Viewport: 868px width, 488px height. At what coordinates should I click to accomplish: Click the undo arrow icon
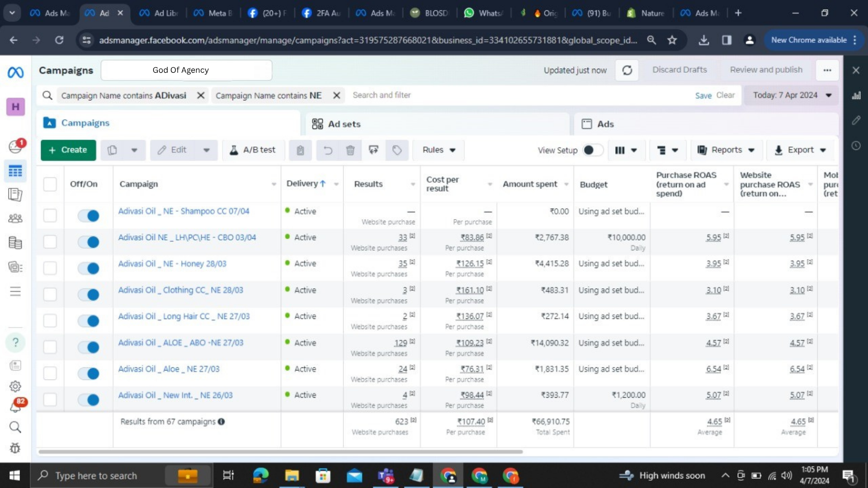click(328, 150)
